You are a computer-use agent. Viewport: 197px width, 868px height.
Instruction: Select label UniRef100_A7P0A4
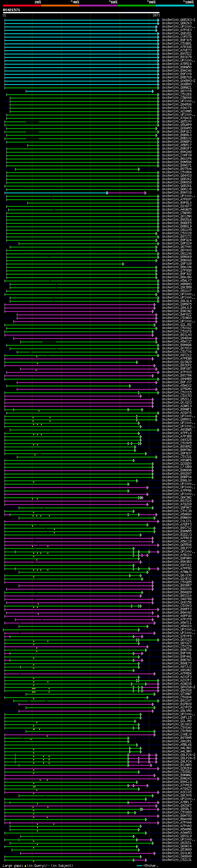[x=177, y=822]
